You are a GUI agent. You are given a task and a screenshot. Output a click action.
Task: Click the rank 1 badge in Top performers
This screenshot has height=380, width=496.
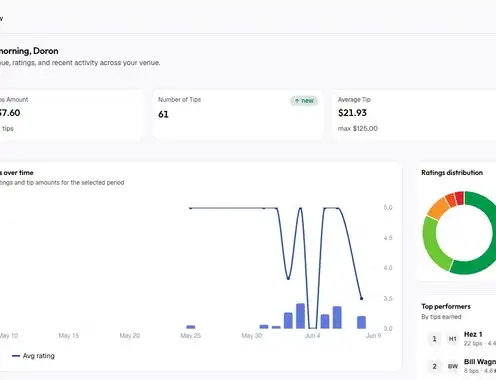pyautogui.click(x=434, y=339)
